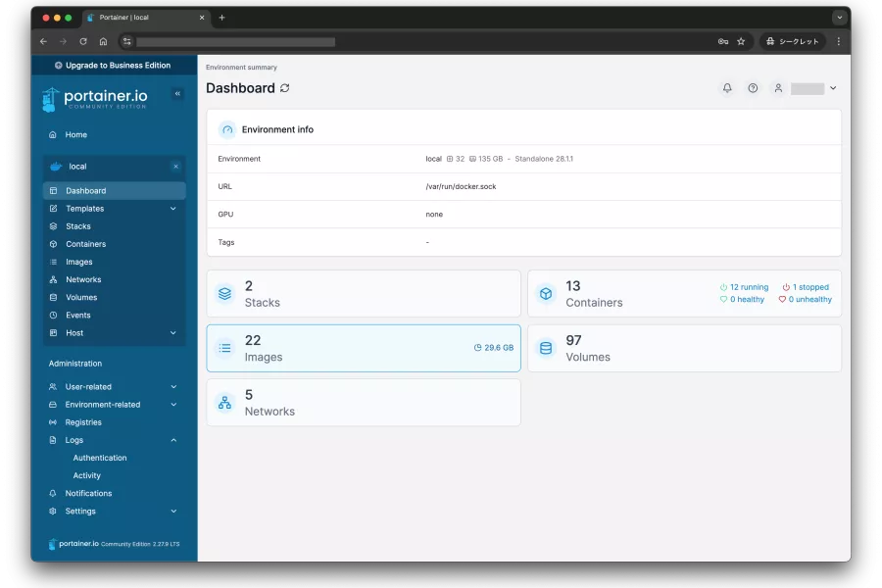The width and height of the screenshot is (882, 588).
Task: Click the refresh icon next to Dashboard
Action: coord(285,88)
